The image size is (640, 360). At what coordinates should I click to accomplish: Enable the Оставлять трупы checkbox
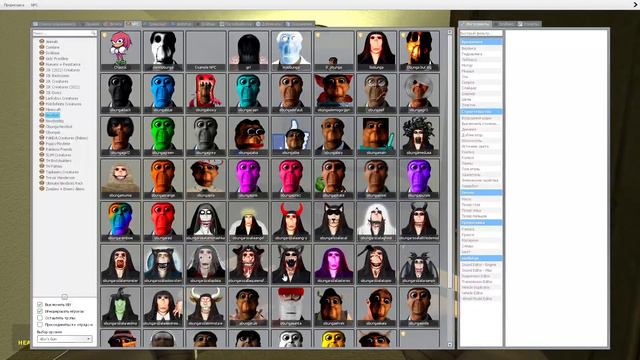[x=40, y=318]
